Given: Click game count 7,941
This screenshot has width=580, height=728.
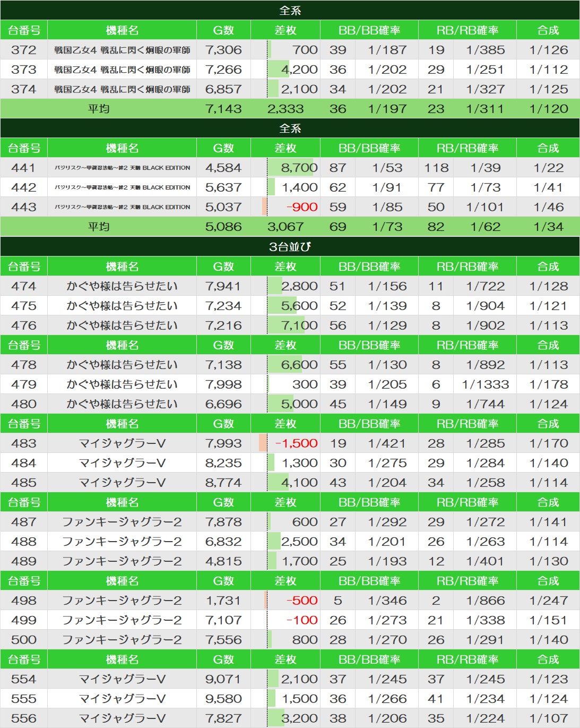Looking at the screenshot, I should click(223, 286).
